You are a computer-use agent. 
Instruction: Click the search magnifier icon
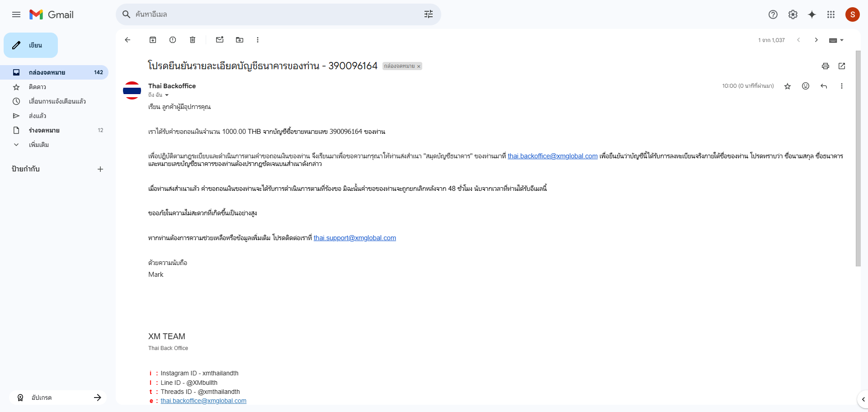(x=127, y=14)
